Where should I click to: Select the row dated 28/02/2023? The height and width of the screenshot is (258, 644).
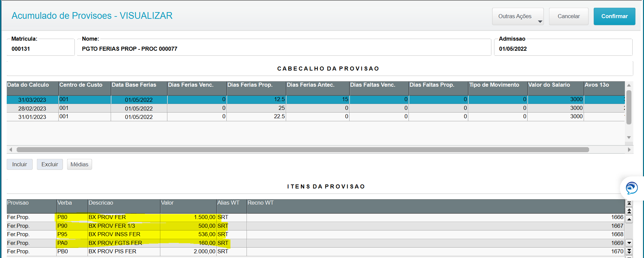316,108
